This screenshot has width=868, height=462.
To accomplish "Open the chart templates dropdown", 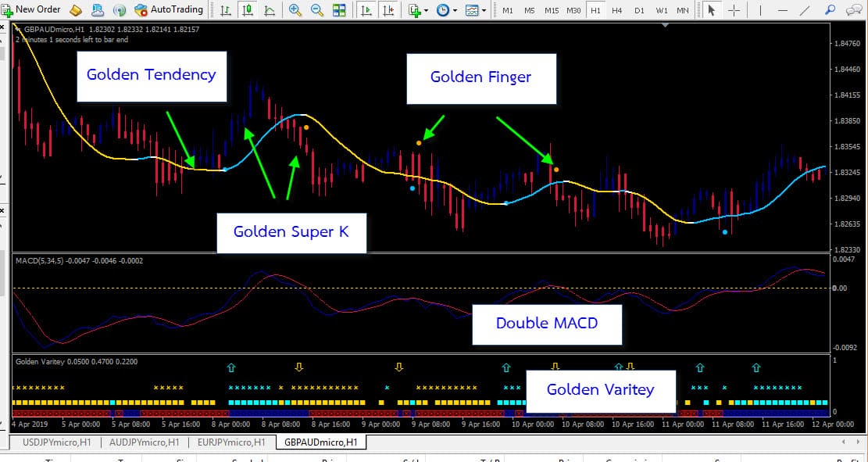I will (x=476, y=10).
